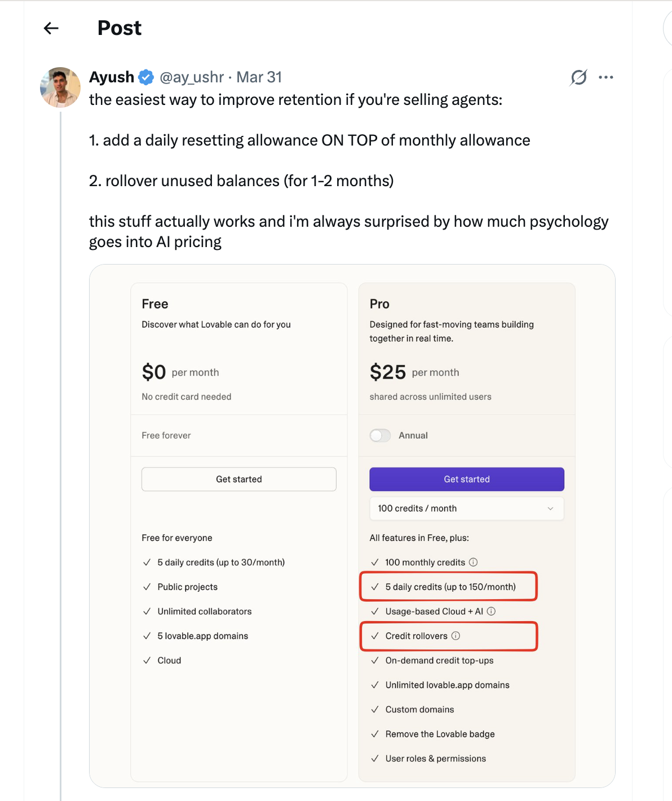The width and height of the screenshot is (672, 801).
Task: Click the back arrow at top left
Action: pyautogui.click(x=50, y=28)
